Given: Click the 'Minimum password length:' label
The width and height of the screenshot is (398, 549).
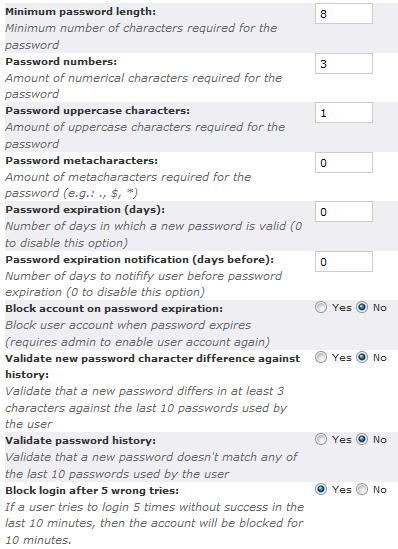Looking at the screenshot, I should [81, 12].
